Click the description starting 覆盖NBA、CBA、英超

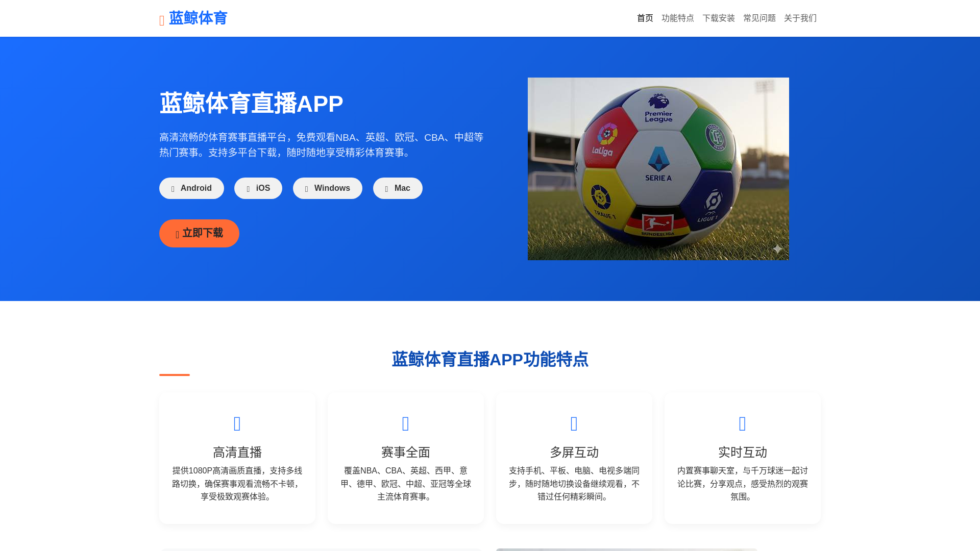click(406, 484)
